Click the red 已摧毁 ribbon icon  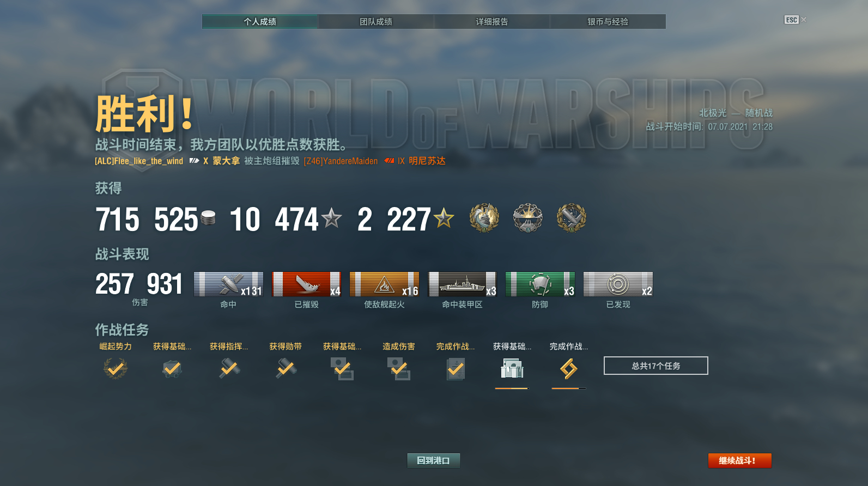[x=307, y=284]
